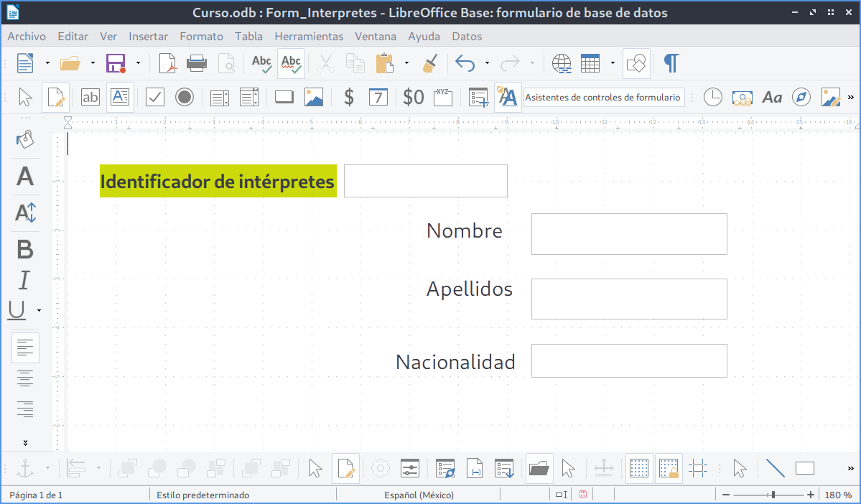Open the Herramientas menu

click(x=309, y=36)
